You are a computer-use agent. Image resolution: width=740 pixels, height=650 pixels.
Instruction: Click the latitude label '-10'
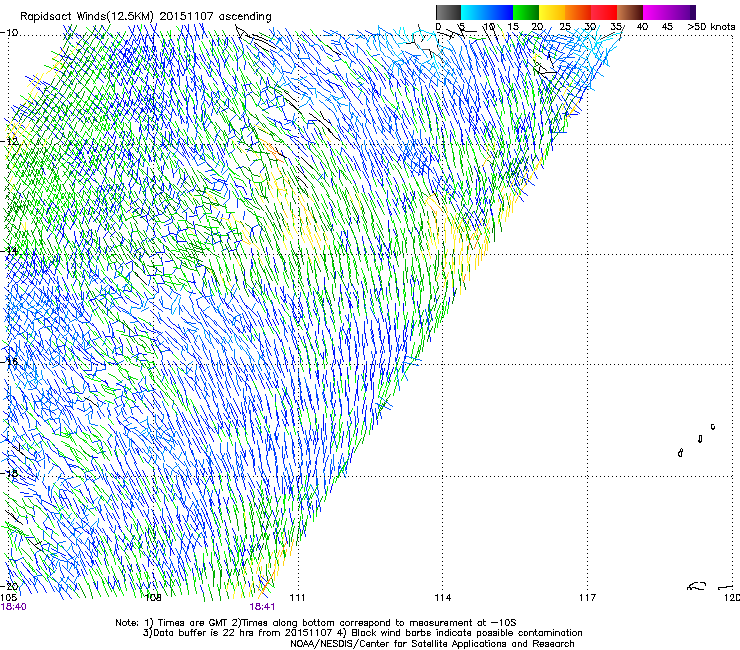pos(9,33)
